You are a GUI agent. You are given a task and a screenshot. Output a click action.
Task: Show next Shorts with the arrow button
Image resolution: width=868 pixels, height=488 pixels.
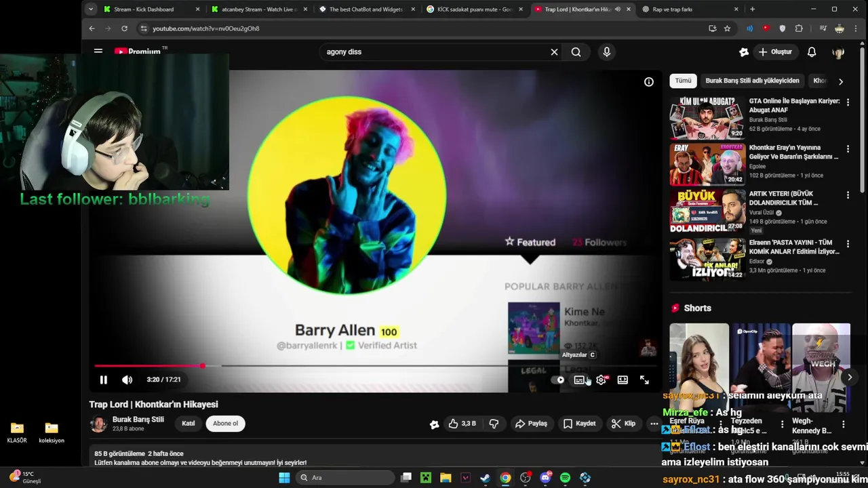click(850, 377)
